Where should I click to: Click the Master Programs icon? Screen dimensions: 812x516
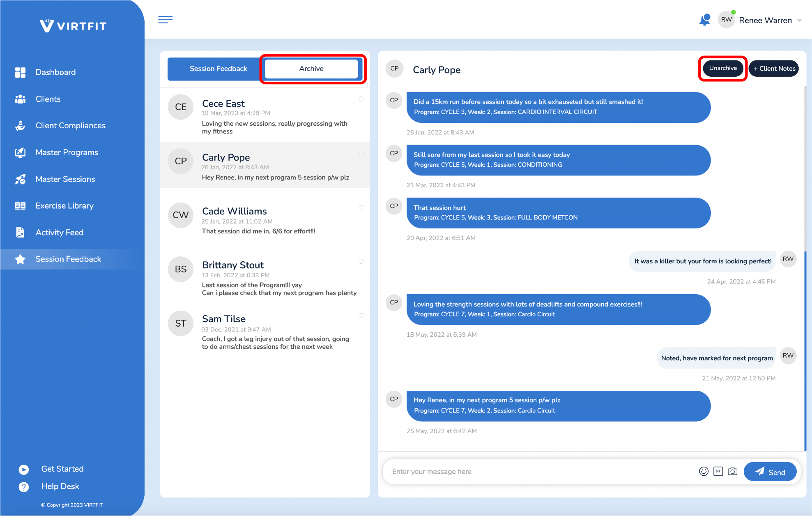[20, 152]
